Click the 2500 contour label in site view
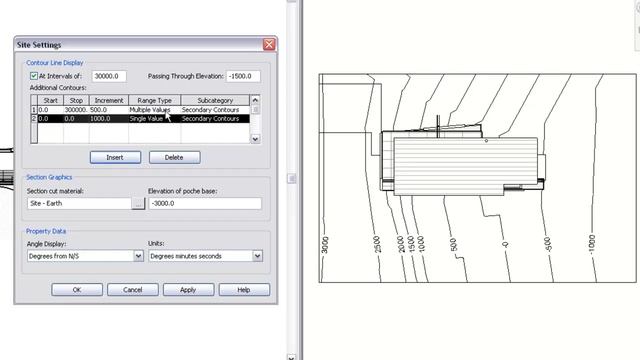640x360 pixels. pyautogui.click(x=377, y=244)
